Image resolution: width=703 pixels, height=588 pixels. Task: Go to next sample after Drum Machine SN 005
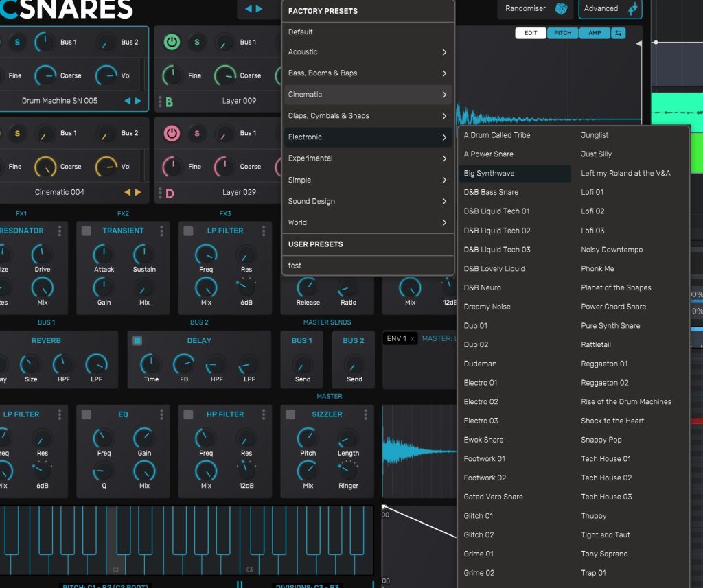138,101
